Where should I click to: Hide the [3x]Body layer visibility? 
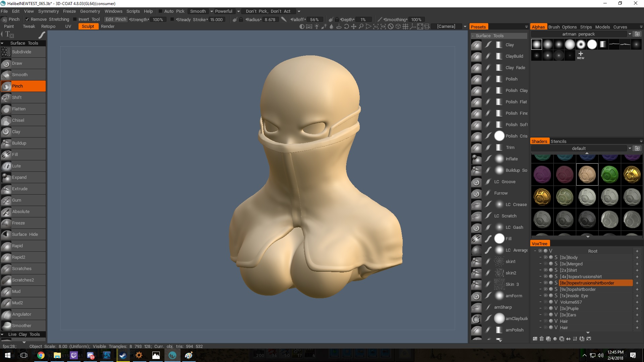545,257
